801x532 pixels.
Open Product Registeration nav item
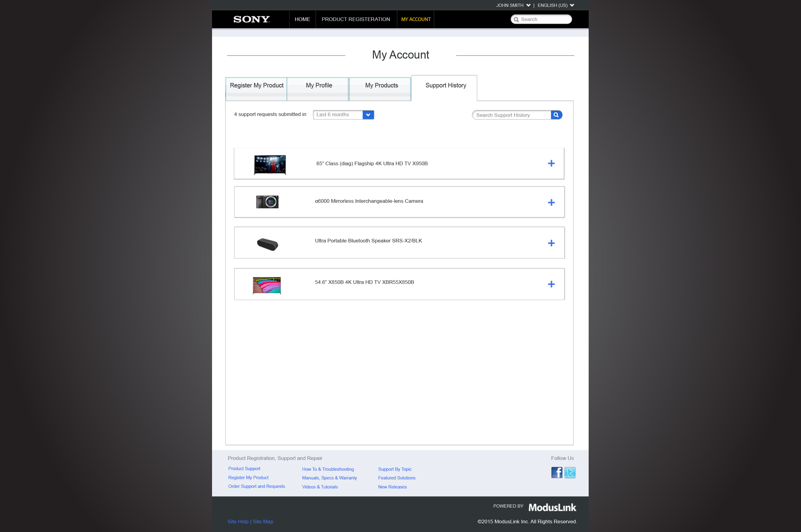pos(356,19)
